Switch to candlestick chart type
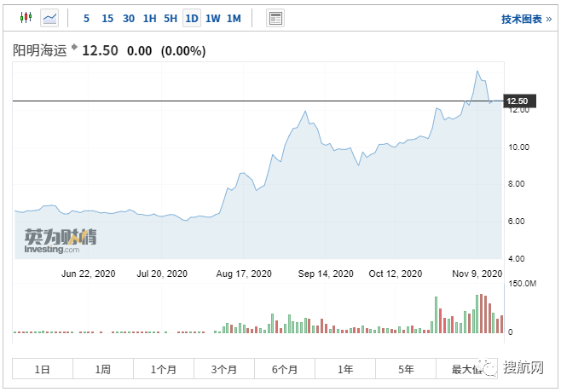This screenshot has height=392, width=561. [x=26, y=18]
